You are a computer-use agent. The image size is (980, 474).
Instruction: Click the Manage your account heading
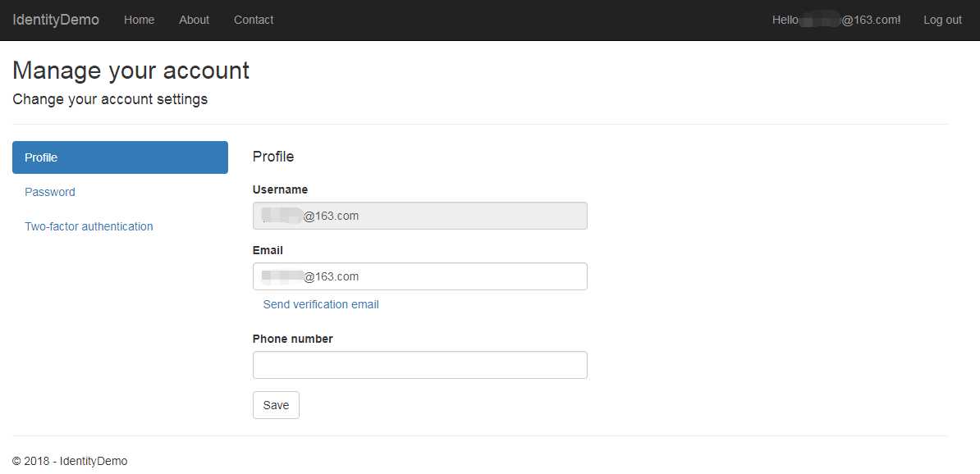point(131,71)
